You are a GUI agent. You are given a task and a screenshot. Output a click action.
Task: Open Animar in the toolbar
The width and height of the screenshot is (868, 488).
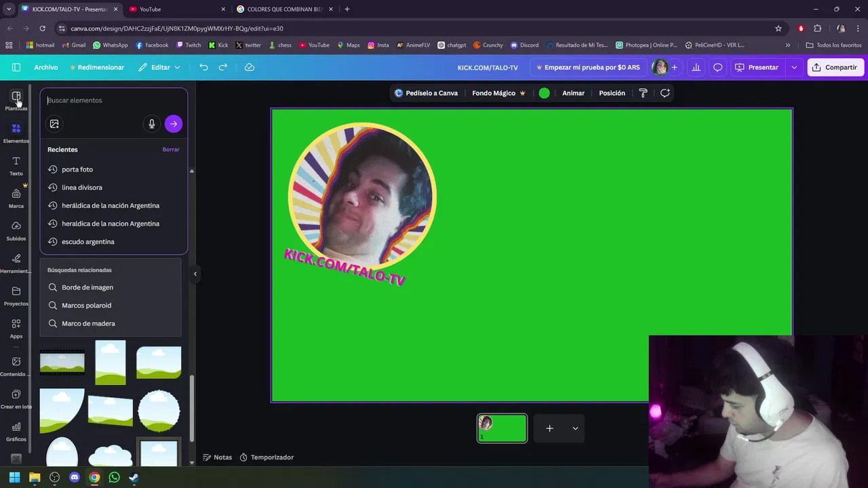[x=573, y=93]
